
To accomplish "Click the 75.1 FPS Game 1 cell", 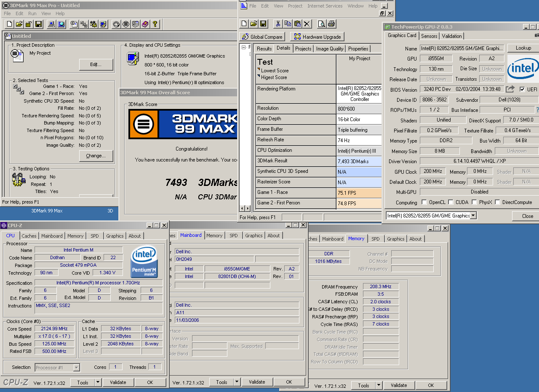I will point(359,193).
